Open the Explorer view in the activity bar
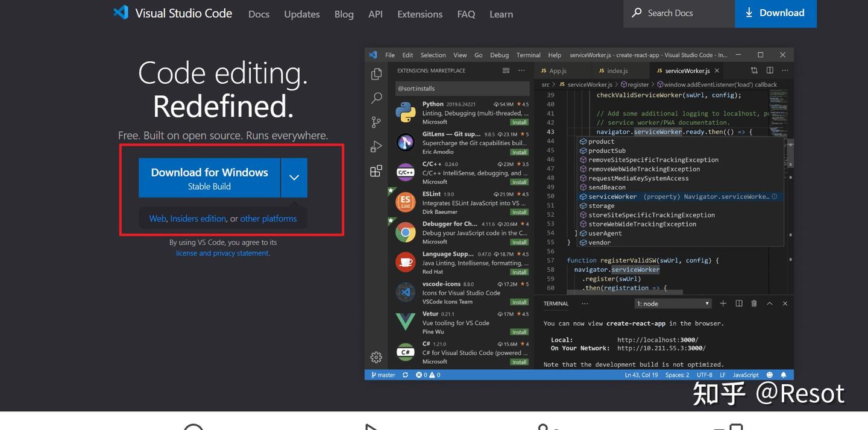The width and height of the screenshot is (868, 430). [x=376, y=73]
